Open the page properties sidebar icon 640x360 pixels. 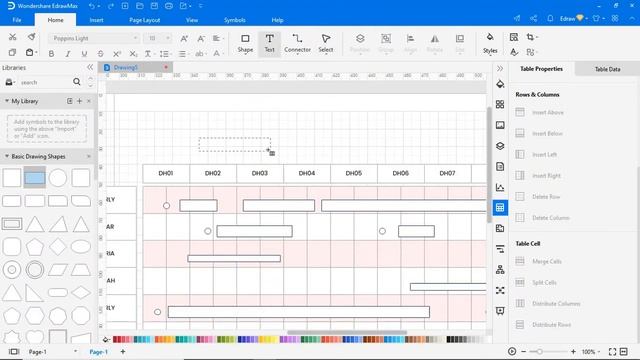tap(500, 167)
